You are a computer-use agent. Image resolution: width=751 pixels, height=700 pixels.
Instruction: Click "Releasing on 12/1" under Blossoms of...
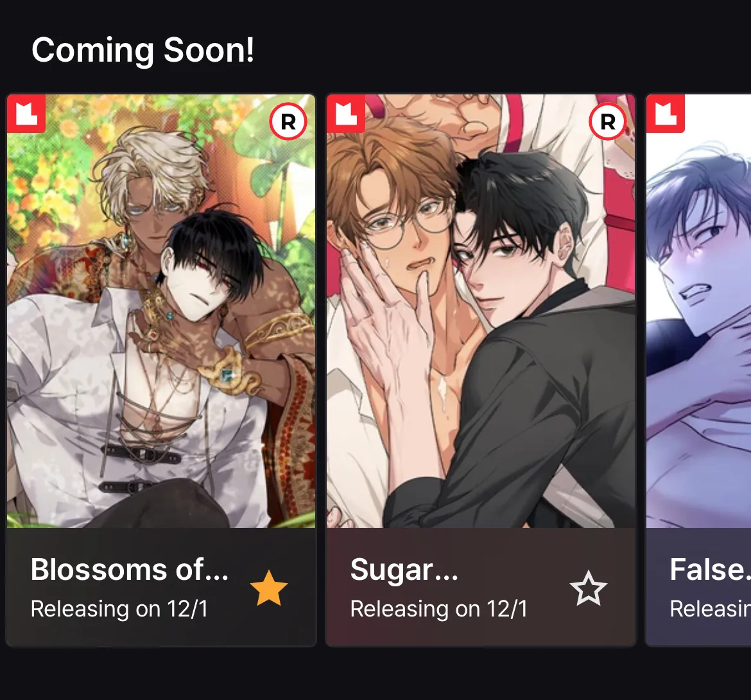click(x=119, y=609)
